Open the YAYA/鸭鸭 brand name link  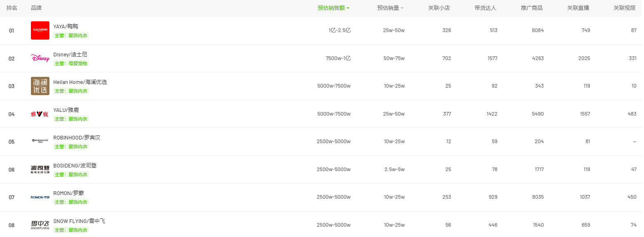[x=66, y=26]
